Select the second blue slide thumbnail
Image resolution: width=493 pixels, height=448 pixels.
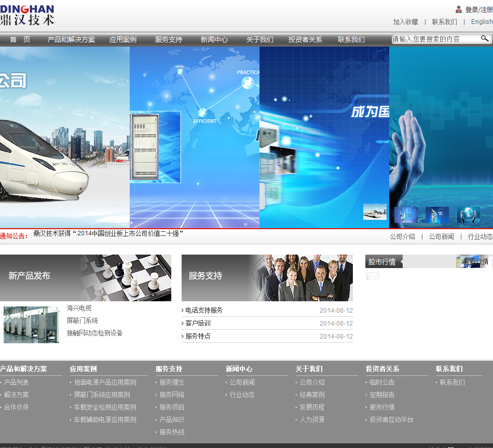click(x=406, y=215)
